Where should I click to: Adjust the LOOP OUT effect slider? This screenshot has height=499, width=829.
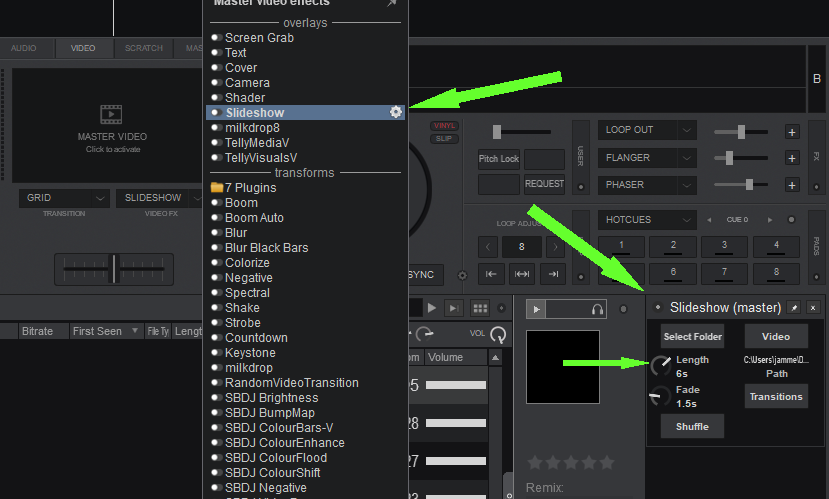pyautogui.click(x=741, y=132)
